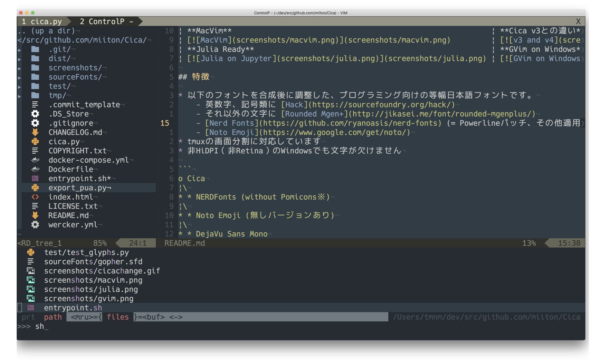Click the image icon beside screenshots/macvim.png
Image resolution: width=602 pixels, height=364 pixels.
[x=31, y=280]
